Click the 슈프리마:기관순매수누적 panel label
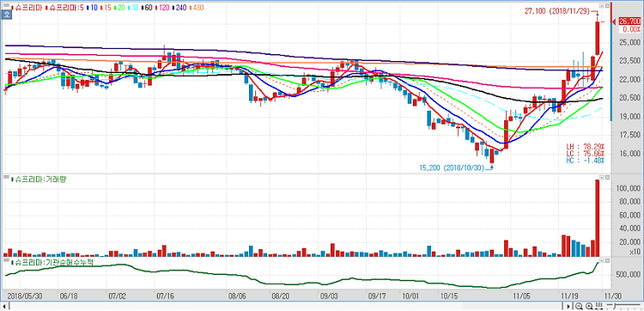 52,262
